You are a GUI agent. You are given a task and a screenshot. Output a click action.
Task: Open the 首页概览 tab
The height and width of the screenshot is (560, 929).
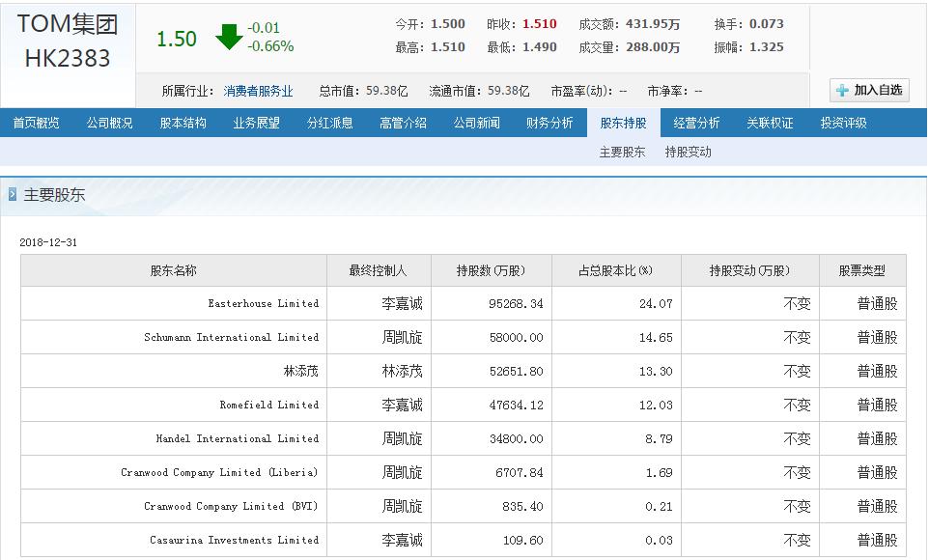pyautogui.click(x=36, y=123)
